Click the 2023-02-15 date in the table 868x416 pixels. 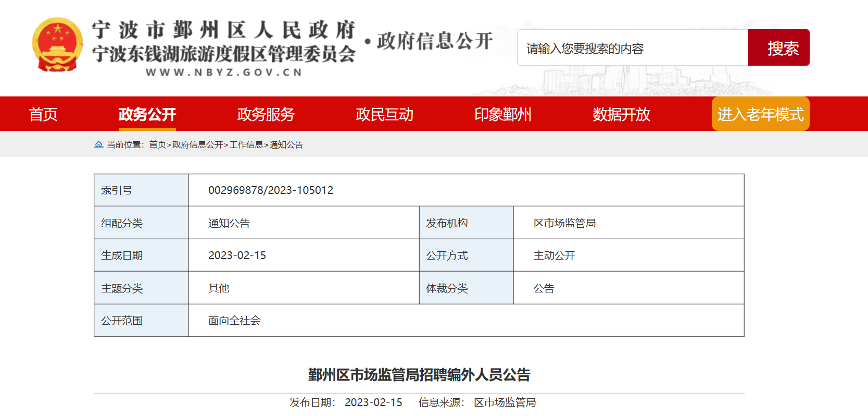click(x=237, y=255)
